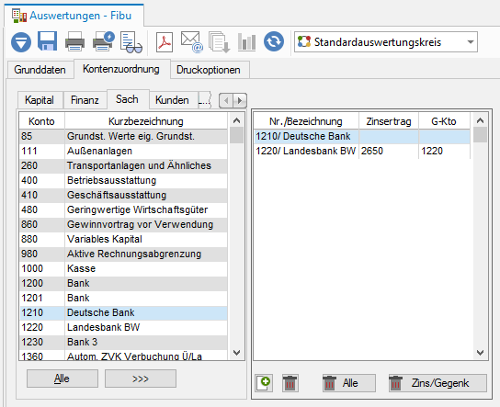Select account 1201 Bank row
This screenshot has width=500, height=407.
click(123, 298)
